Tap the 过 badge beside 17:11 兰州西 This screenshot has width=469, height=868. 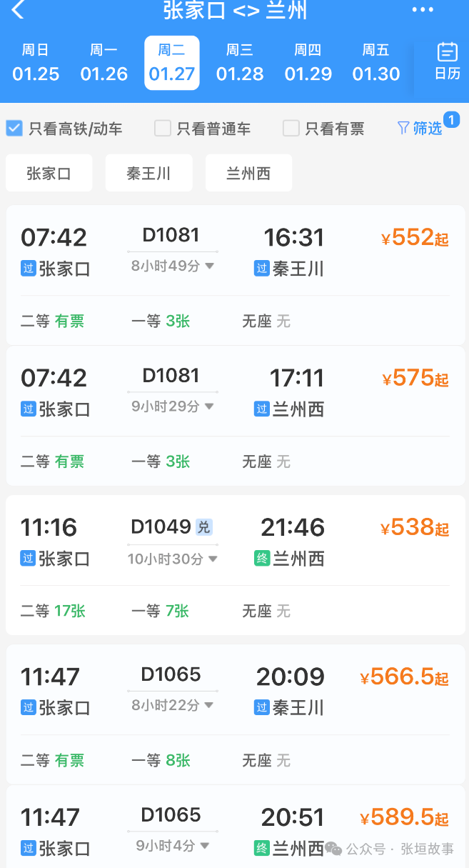(262, 409)
